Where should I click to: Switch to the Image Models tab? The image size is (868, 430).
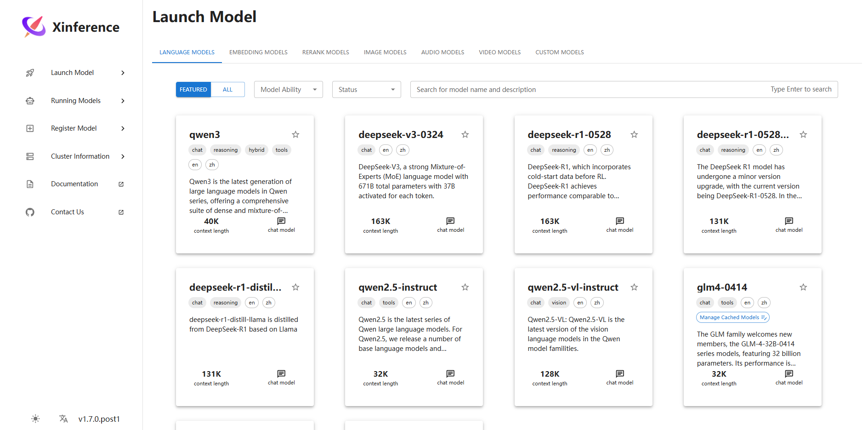point(385,52)
